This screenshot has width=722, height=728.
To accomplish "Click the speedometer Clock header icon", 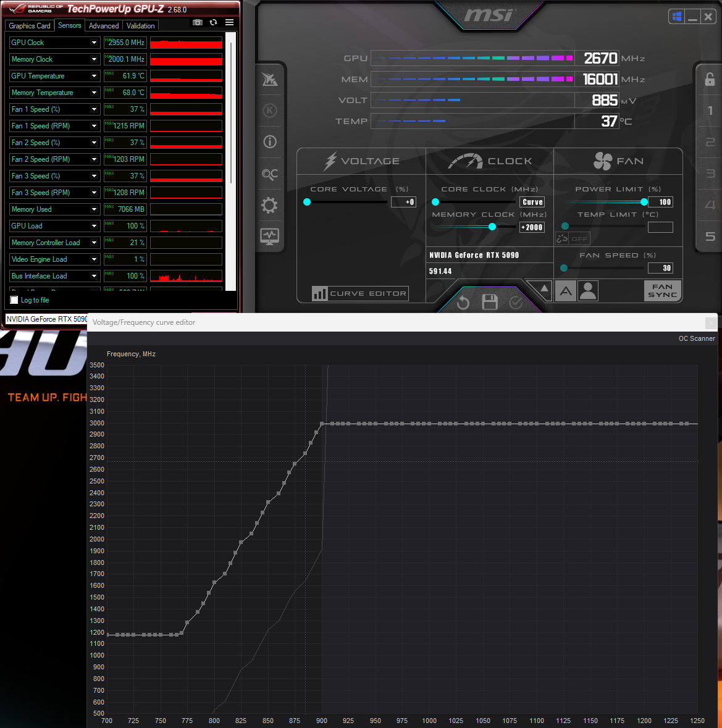I will click(x=466, y=162).
